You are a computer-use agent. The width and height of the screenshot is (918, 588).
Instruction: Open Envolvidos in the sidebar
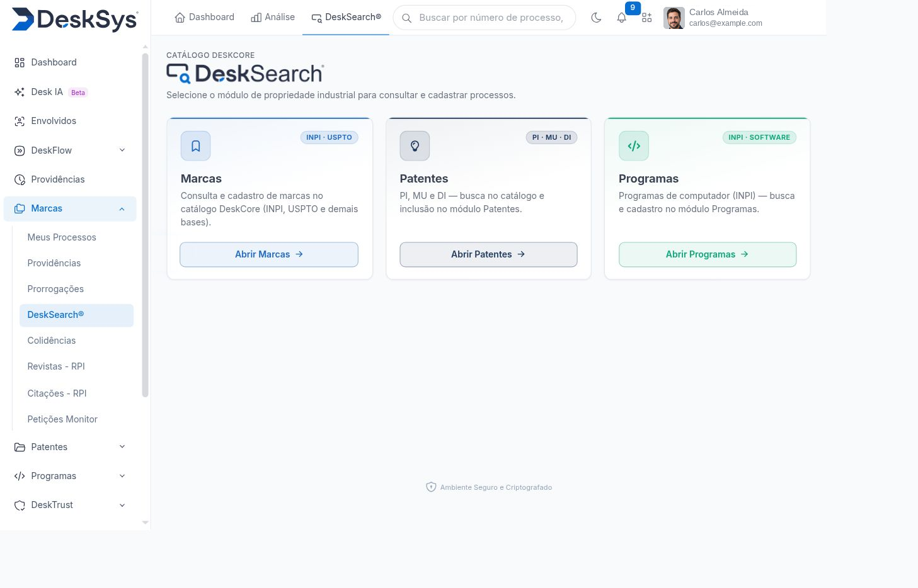70,121
